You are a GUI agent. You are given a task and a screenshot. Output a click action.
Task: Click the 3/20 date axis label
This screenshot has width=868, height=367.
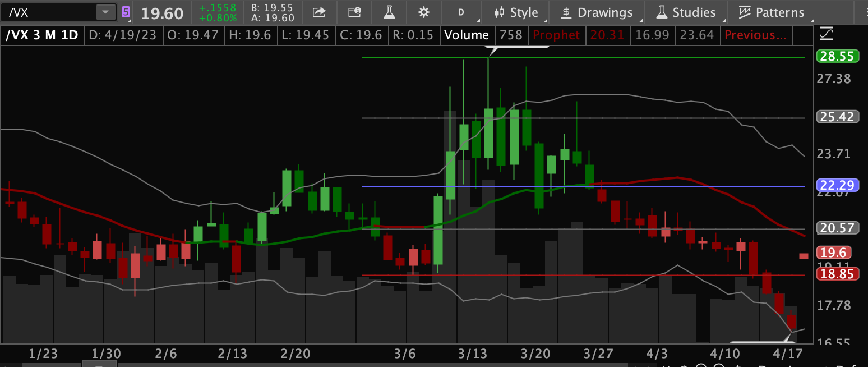[535, 355]
